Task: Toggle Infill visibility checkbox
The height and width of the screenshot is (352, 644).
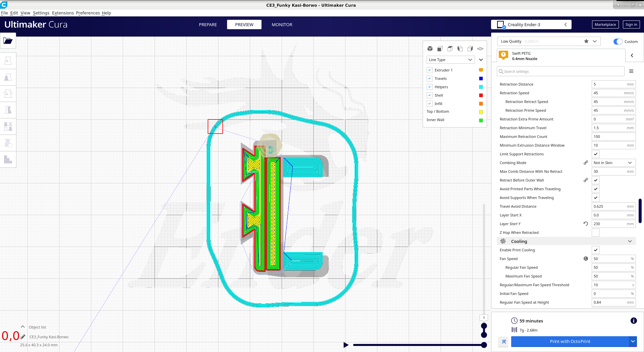Action: (x=430, y=104)
